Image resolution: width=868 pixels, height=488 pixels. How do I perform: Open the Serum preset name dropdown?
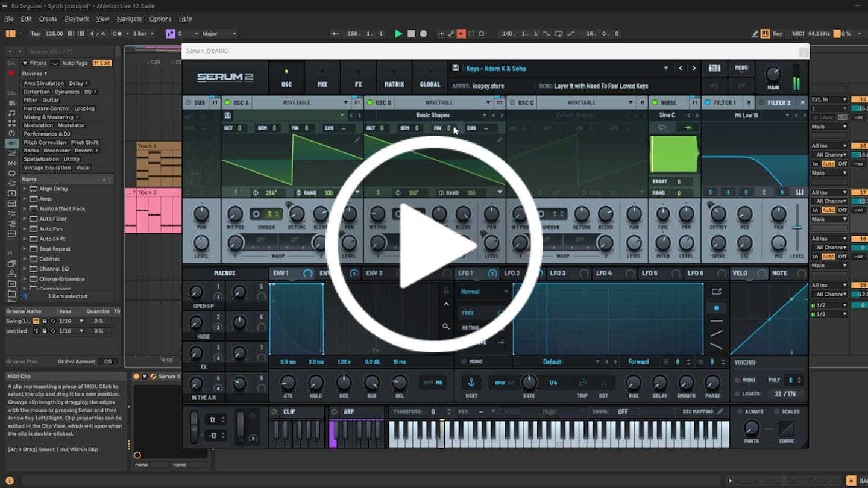pyautogui.click(x=568, y=69)
